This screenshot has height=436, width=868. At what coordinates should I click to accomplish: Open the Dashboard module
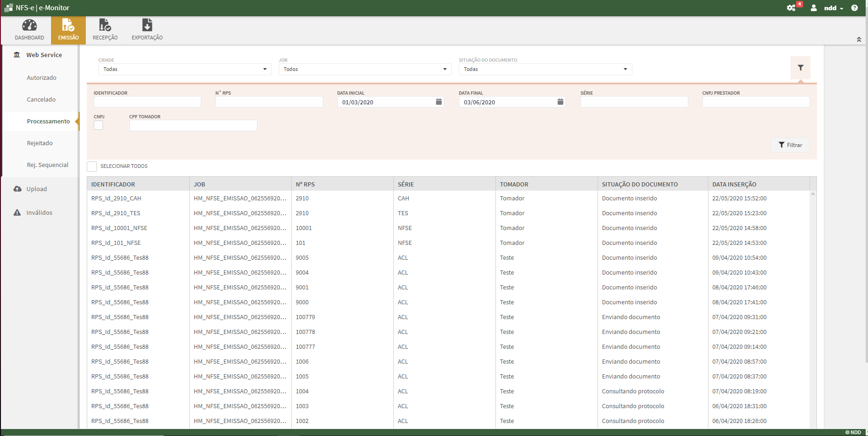(29, 30)
